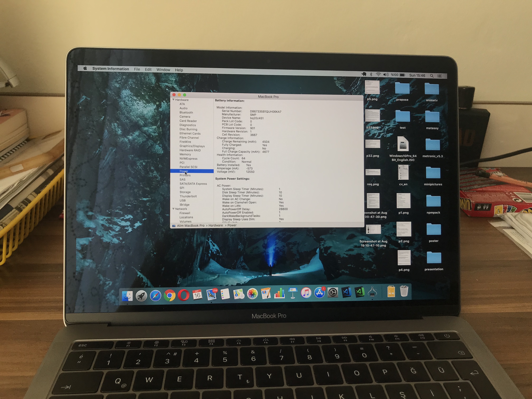
Task: Select Bluetooth in Hardware sidebar list
Action: (x=186, y=112)
